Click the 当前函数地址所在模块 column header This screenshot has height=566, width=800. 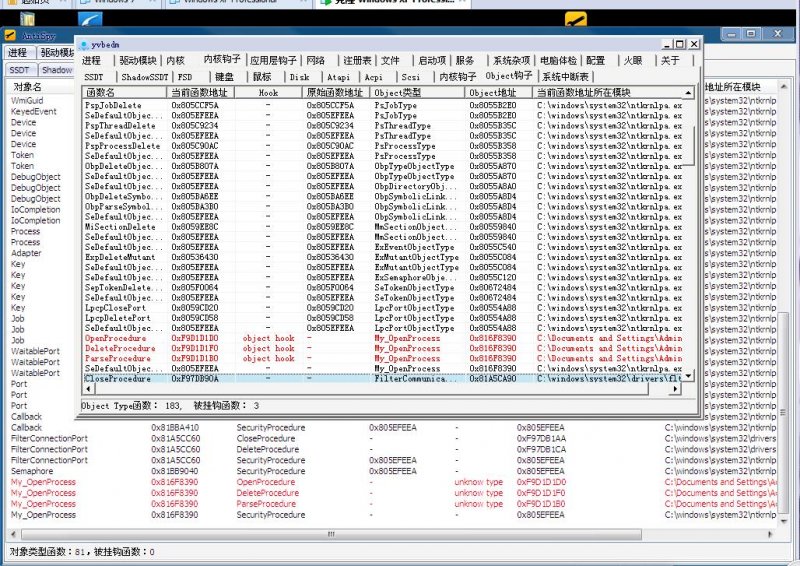click(608, 92)
